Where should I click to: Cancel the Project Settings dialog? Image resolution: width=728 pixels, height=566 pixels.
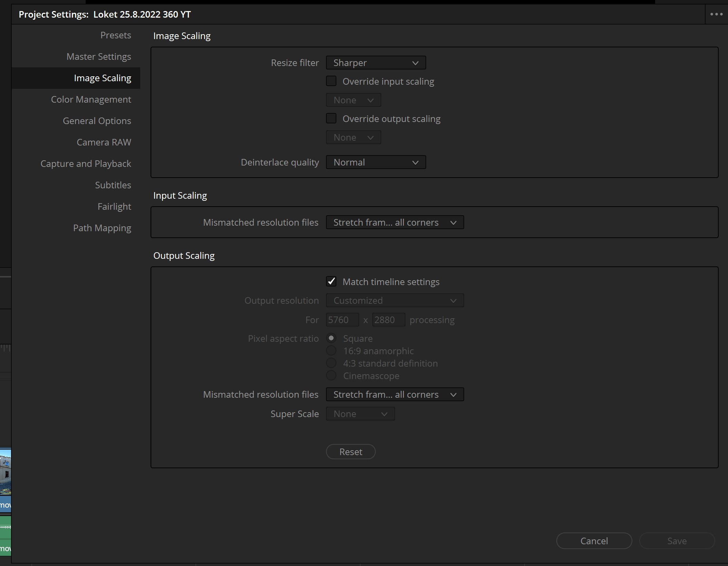tap(594, 541)
